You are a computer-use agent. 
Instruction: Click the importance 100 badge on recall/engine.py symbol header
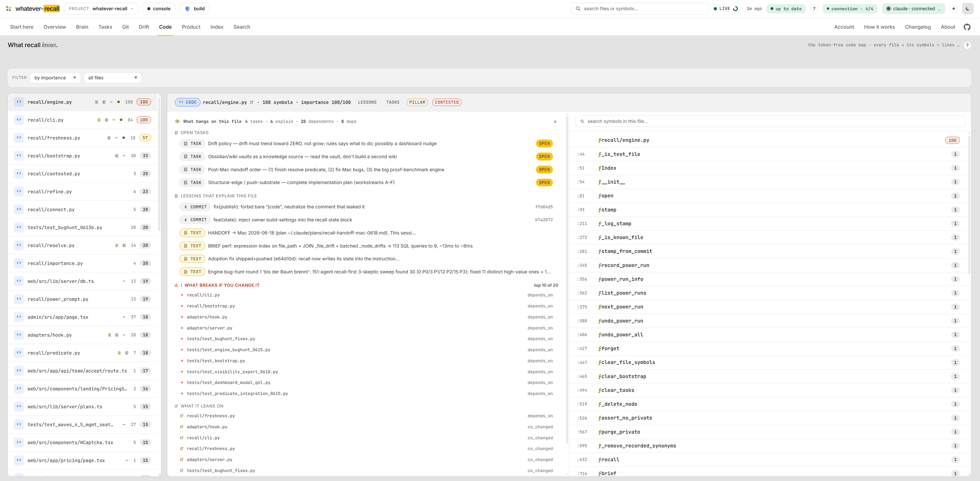952,140
